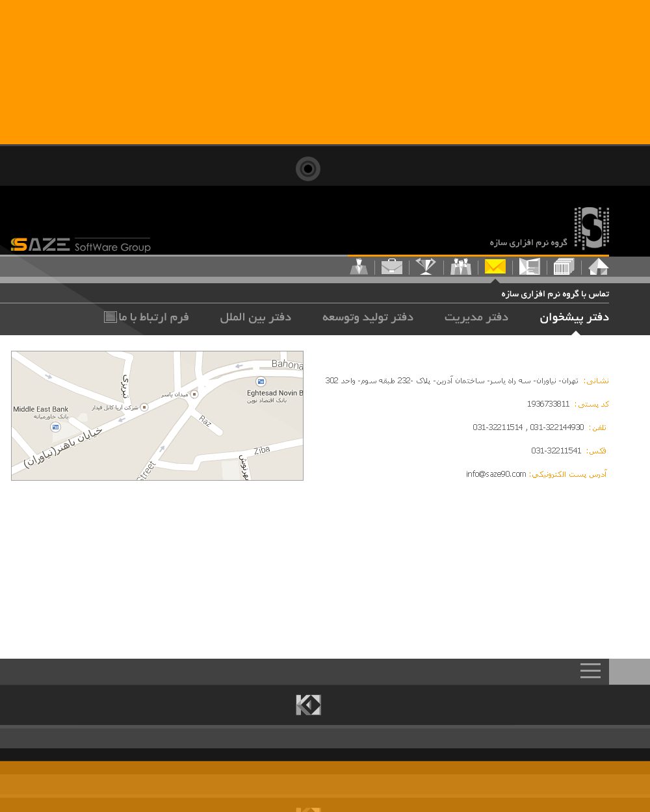
Task: Click the businessman in suit icon
Action: (359, 267)
